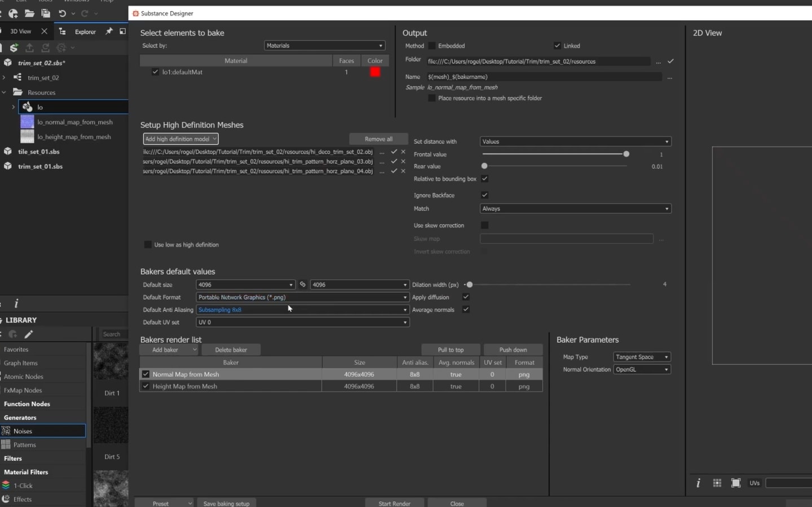Enable Place resource into a mesh specific folder

point(432,98)
